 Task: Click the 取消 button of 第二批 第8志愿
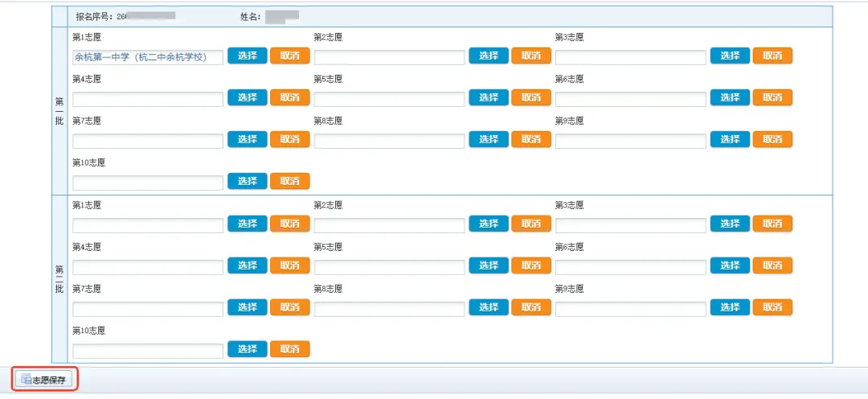[531, 307]
